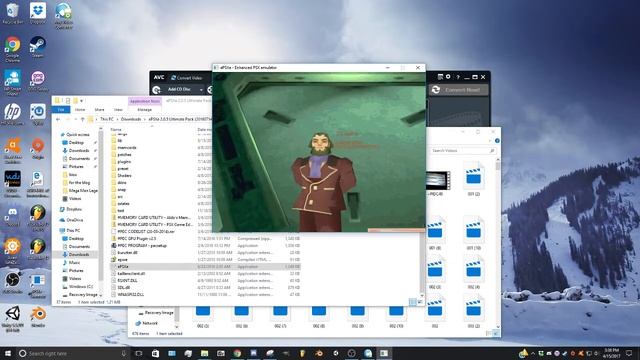640x360 pixels.
Task: Open the Share ribbon tab
Action: pos(99,109)
